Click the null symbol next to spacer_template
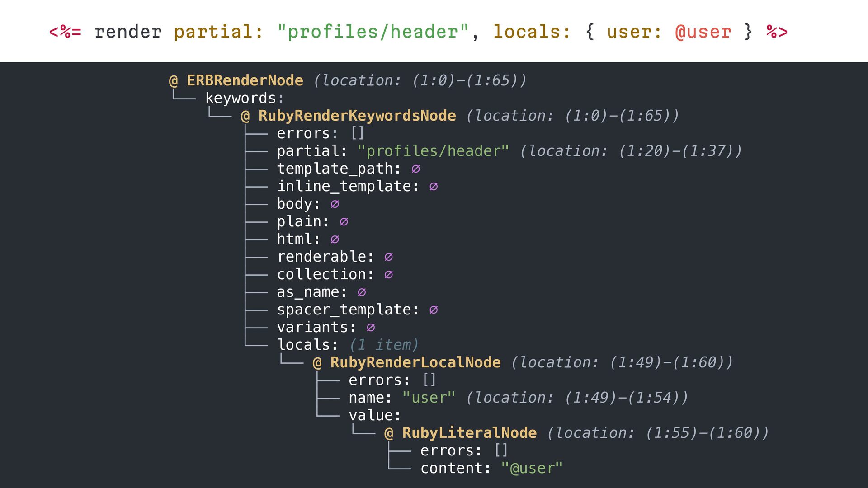 tap(434, 310)
